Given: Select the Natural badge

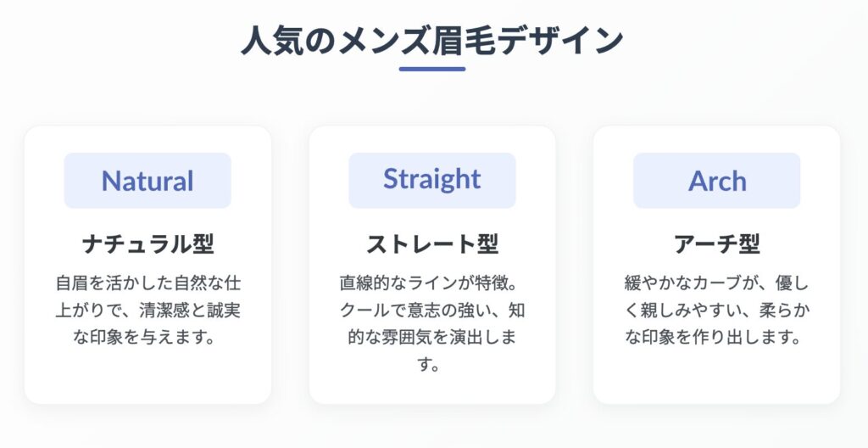Looking at the screenshot, I should tap(147, 181).
